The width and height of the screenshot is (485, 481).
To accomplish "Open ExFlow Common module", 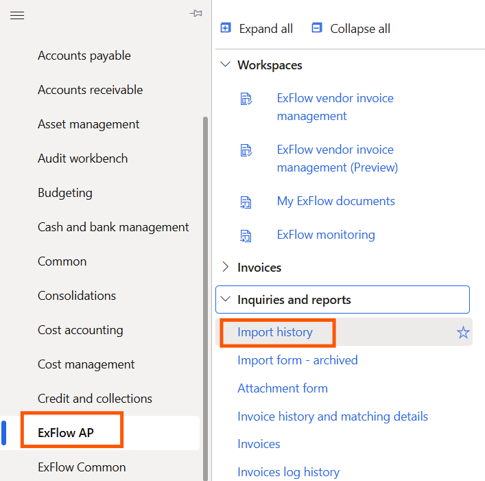I will click(x=82, y=467).
